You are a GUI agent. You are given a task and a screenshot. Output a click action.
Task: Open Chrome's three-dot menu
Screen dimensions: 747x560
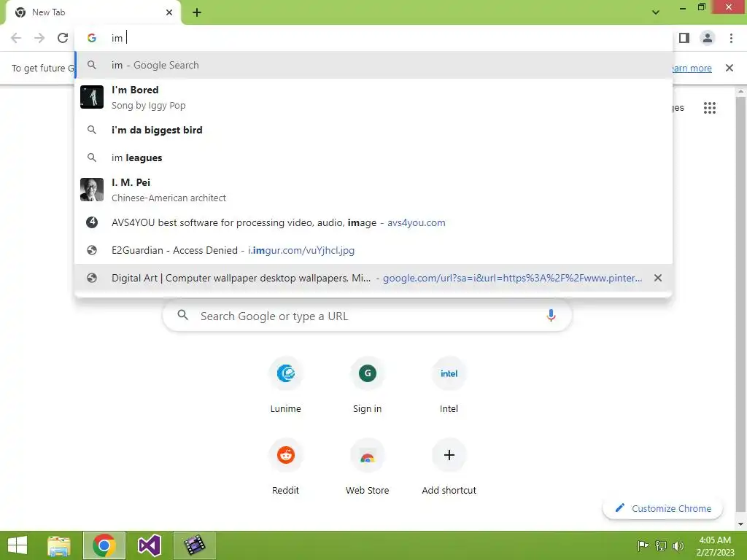731,38
